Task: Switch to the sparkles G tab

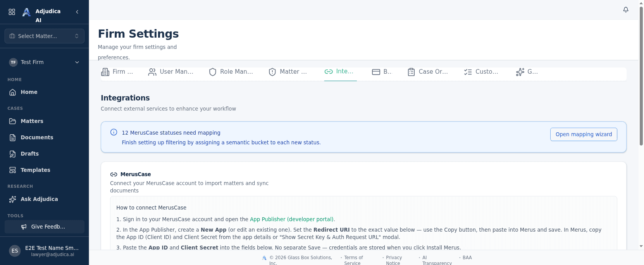Action: click(527, 72)
